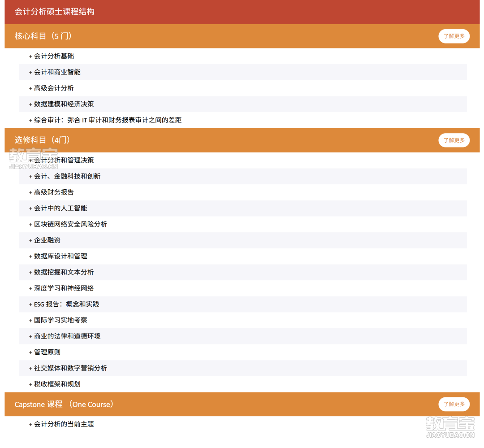Open the 数据挖掘和文本分析 course entry

tap(242, 272)
